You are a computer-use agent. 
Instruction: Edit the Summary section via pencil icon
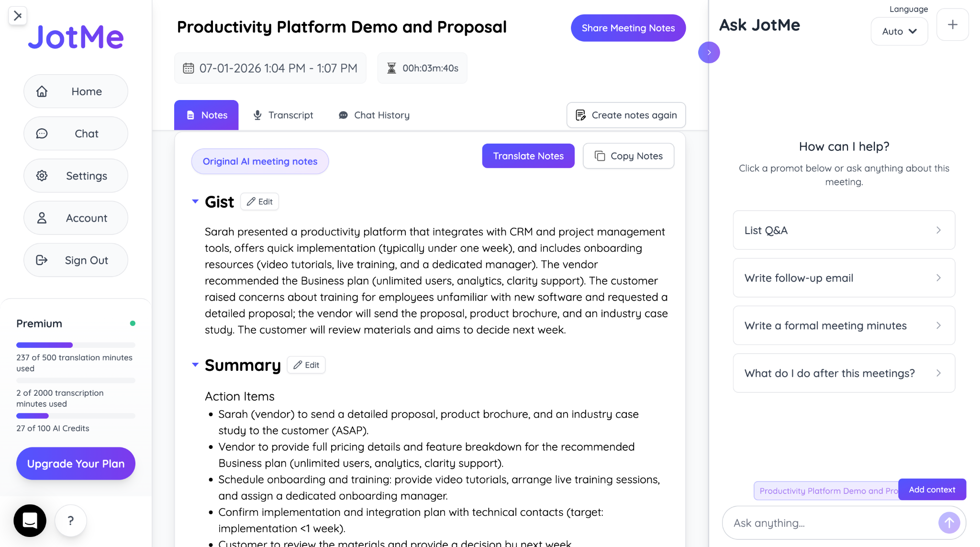click(x=306, y=365)
